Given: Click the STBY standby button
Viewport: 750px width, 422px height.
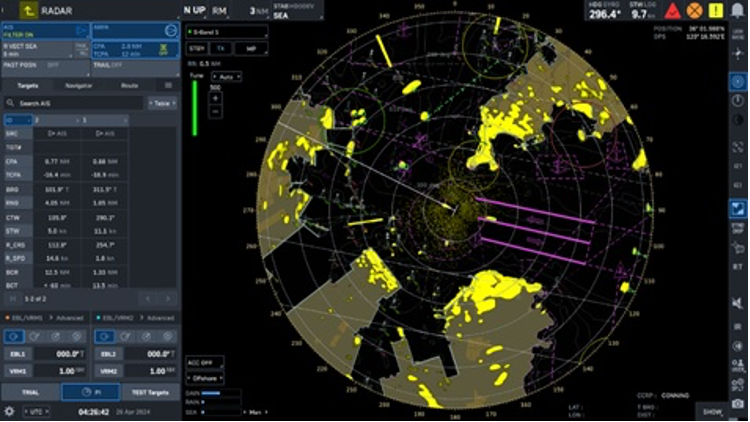Looking at the screenshot, I should tap(197, 48).
